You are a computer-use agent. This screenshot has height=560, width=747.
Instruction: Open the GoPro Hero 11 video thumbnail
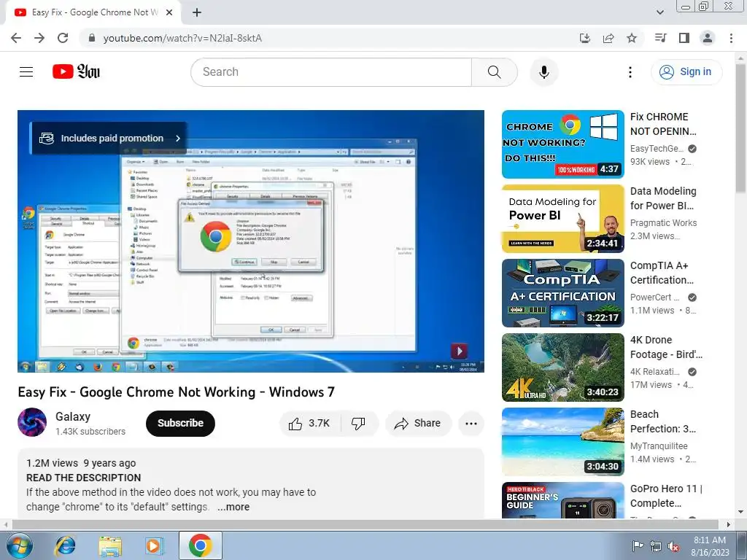pos(562,500)
